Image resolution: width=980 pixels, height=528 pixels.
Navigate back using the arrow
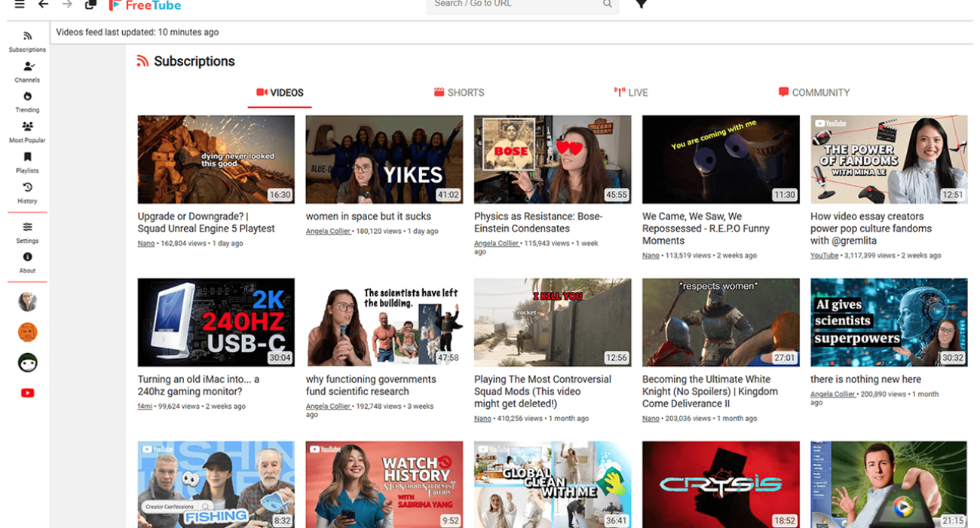tap(42, 5)
